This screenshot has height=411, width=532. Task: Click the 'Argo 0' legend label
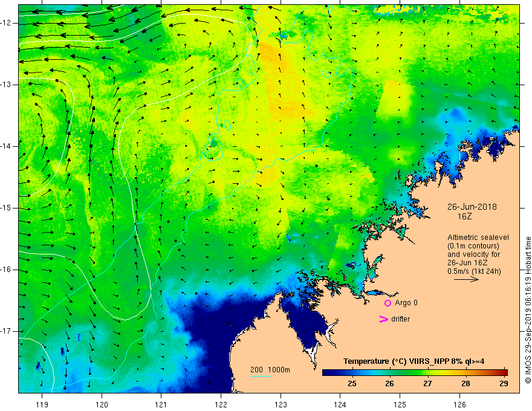pos(406,303)
